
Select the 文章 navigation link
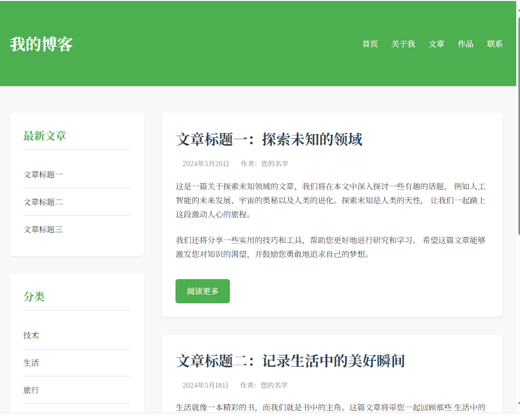(x=437, y=44)
